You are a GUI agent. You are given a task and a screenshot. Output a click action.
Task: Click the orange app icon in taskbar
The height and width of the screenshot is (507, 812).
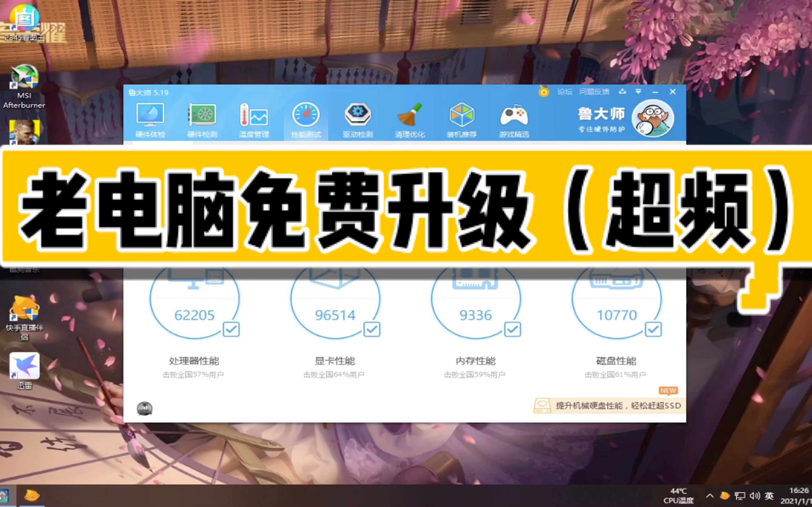32,496
